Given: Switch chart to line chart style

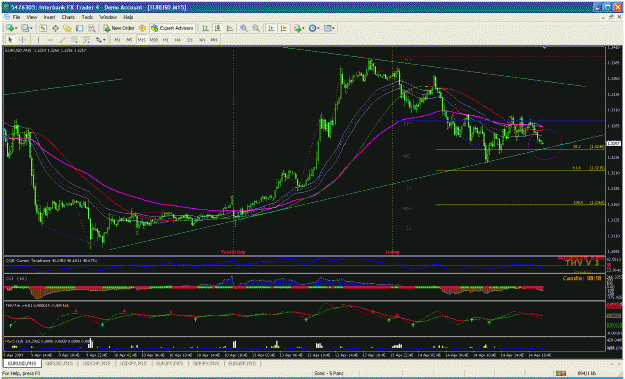Looking at the screenshot, I should tap(230, 28).
